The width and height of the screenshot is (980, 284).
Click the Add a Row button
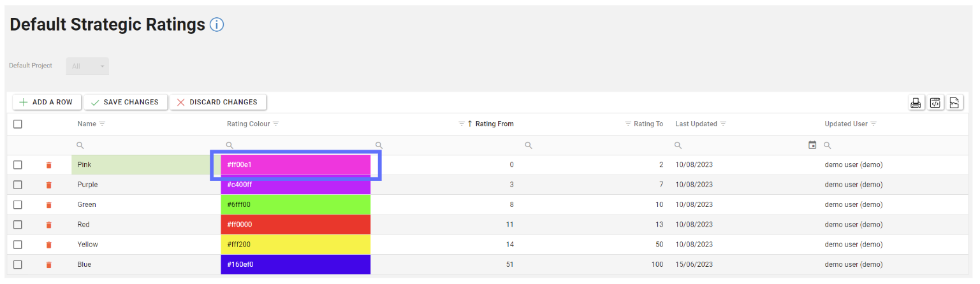pyautogui.click(x=46, y=102)
